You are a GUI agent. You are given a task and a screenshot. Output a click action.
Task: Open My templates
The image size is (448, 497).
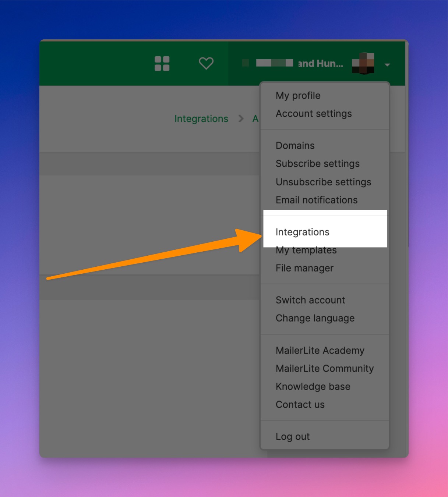pyautogui.click(x=306, y=251)
